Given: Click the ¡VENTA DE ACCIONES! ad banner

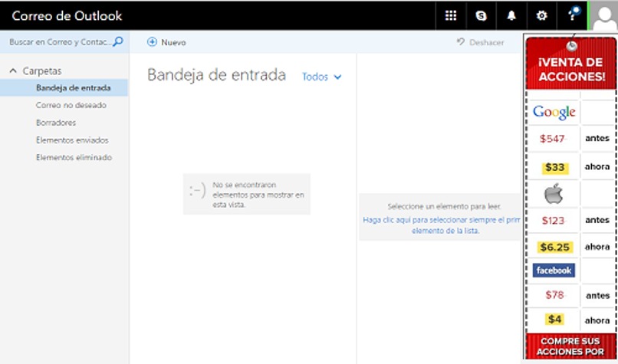Looking at the screenshot, I should [x=571, y=64].
